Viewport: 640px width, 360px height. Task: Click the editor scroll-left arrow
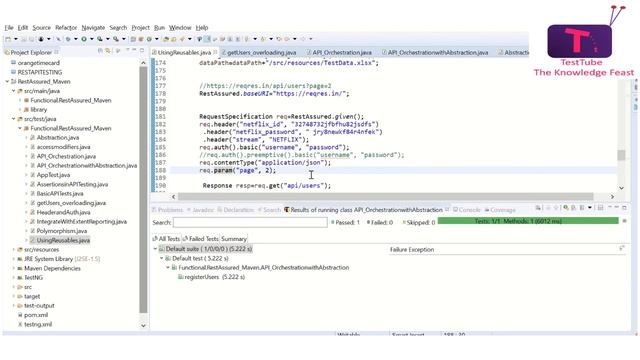pyautogui.click(x=173, y=197)
